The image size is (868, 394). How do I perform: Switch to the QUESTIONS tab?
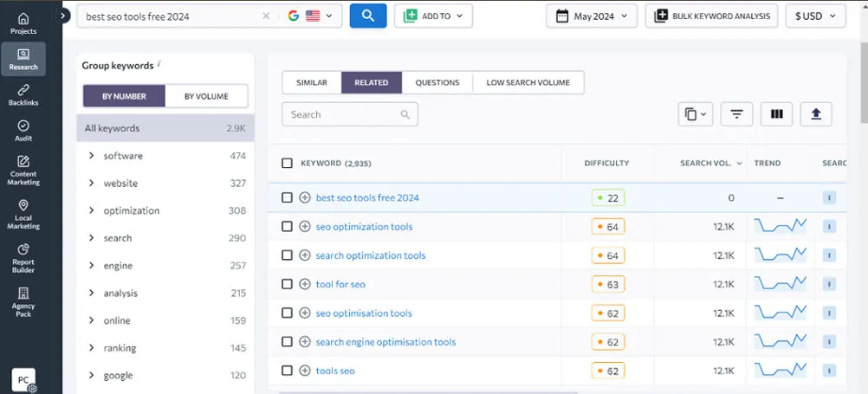point(437,82)
